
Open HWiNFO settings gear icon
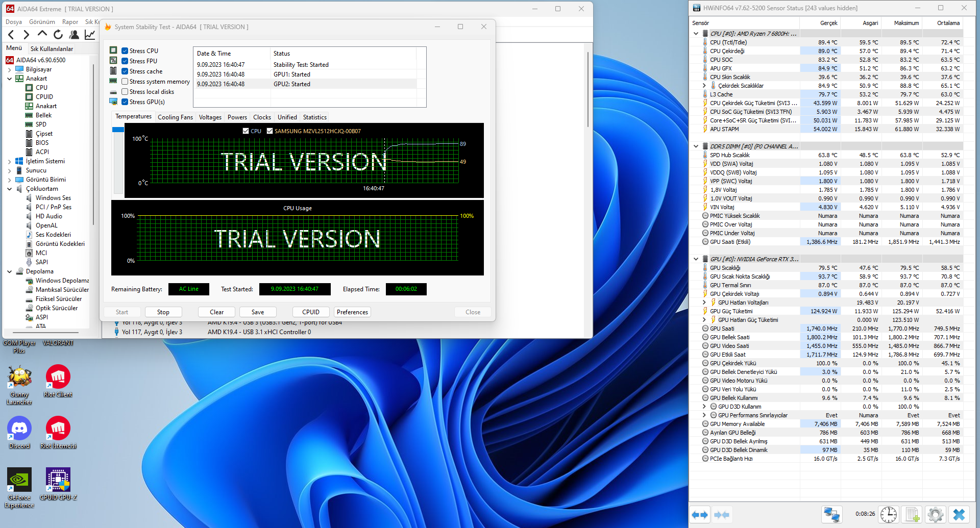(935, 514)
